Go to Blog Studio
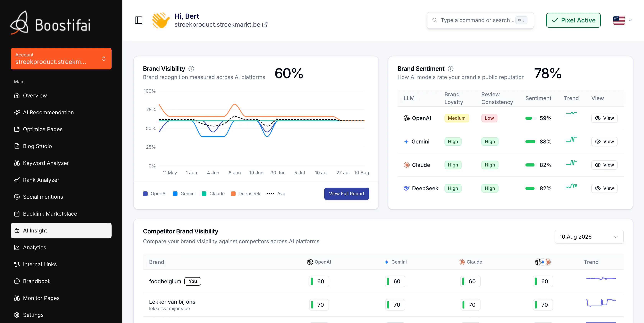Viewport: 644px width, 323px height. tap(61, 146)
